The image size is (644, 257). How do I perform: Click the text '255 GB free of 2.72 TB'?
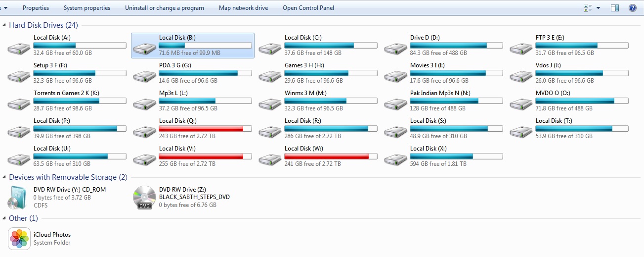tap(187, 164)
